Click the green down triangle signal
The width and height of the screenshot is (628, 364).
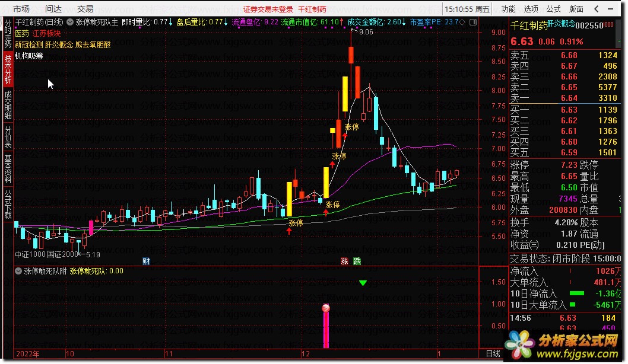[x=363, y=283]
